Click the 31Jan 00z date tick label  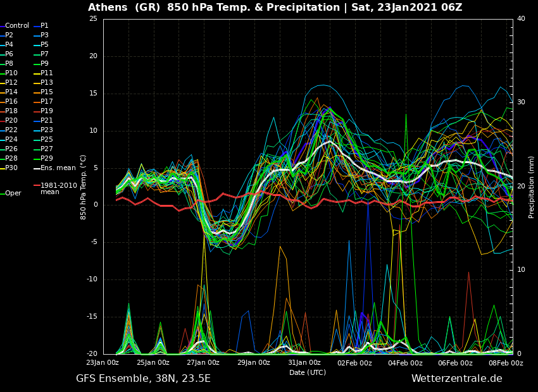click(304, 363)
